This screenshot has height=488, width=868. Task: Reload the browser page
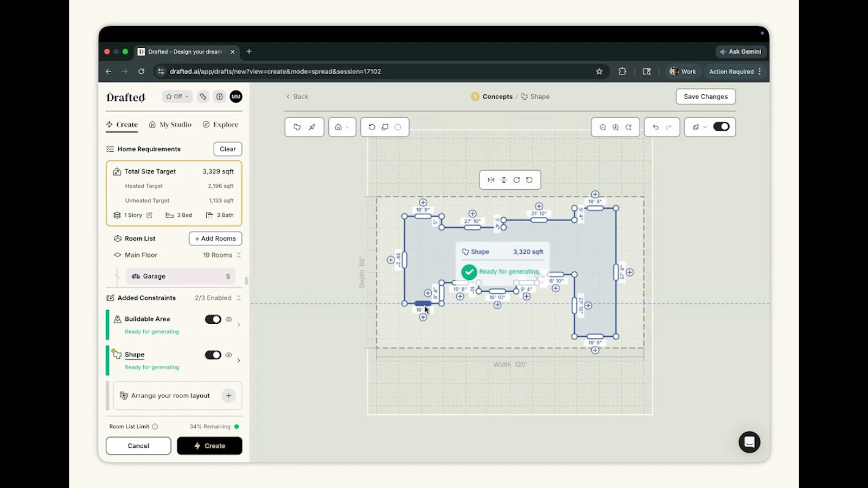click(141, 72)
